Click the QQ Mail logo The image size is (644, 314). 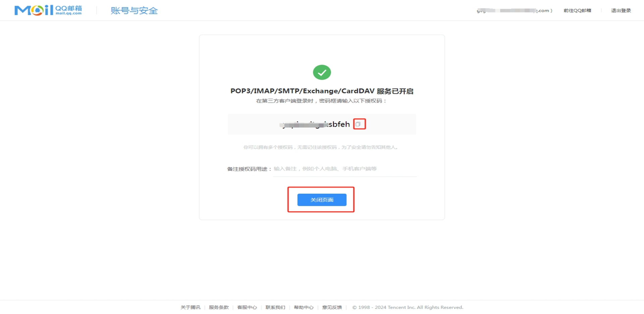[x=48, y=10]
